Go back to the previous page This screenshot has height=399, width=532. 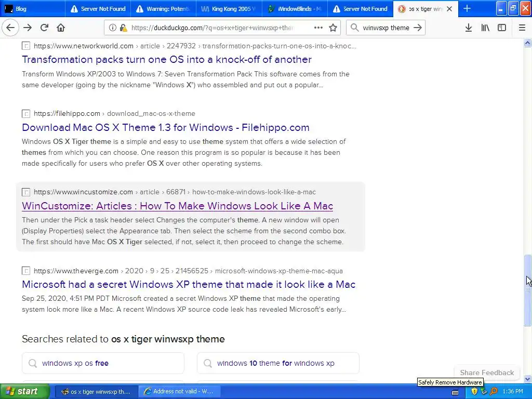coord(10,28)
